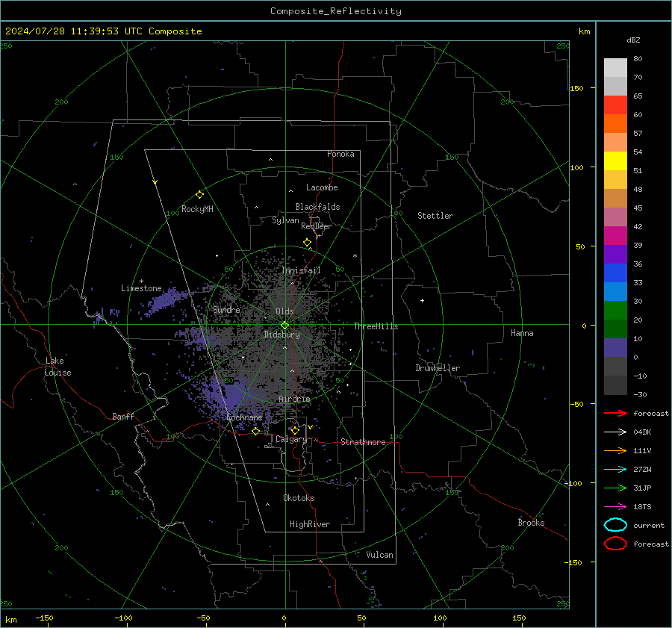Select the purple swatch above 36 dBZ
Viewport: 672px width, 628px height.
(615, 254)
